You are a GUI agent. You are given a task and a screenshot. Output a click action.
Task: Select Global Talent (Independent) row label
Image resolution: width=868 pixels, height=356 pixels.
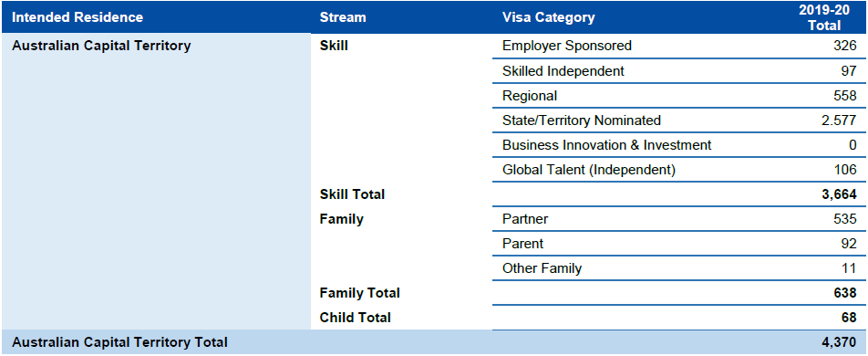coord(588,170)
